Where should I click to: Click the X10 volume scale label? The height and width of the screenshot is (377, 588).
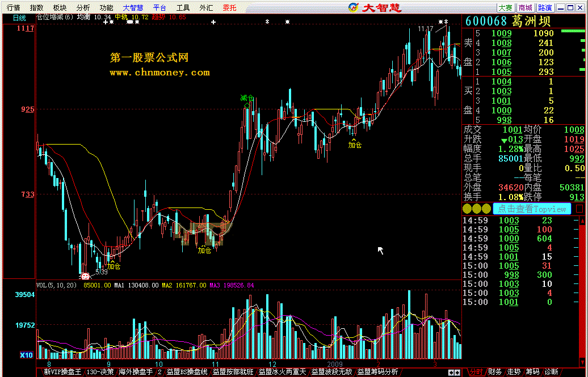[x=26, y=355]
